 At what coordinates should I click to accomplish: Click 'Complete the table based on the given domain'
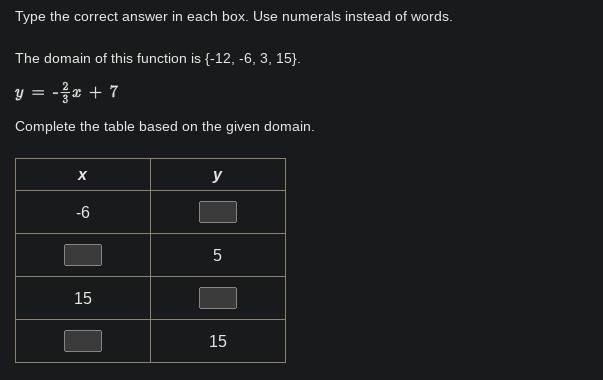(165, 127)
